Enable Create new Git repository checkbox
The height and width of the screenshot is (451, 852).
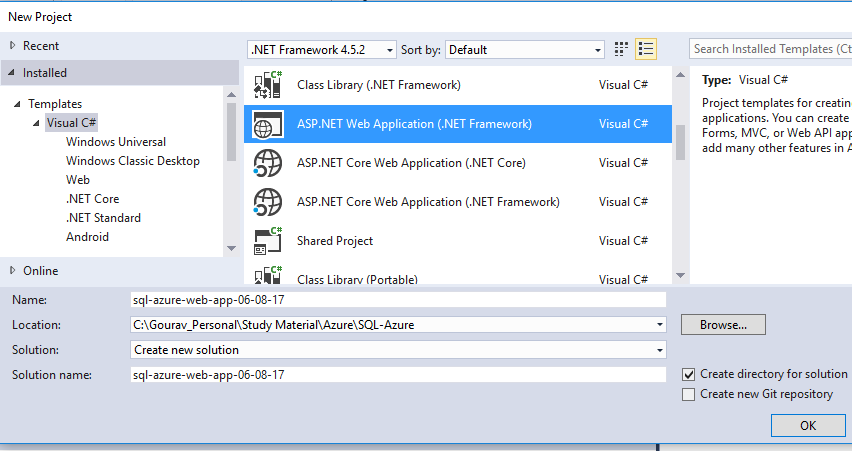(x=688, y=394)
